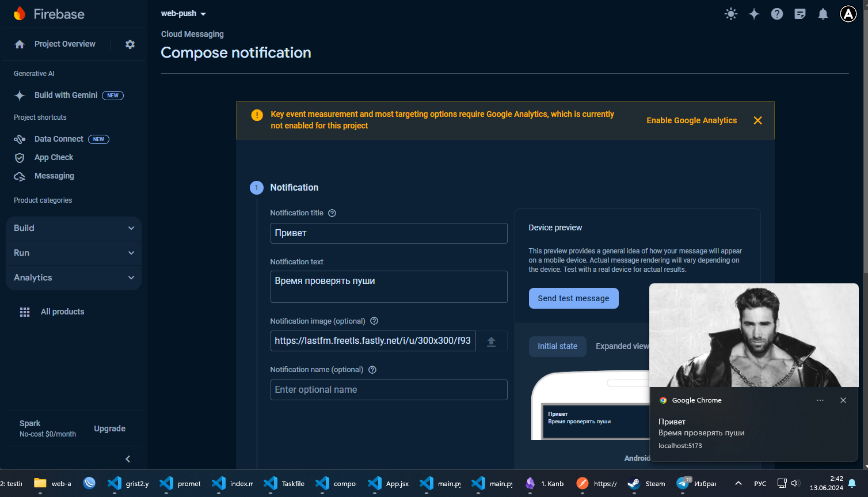Viewport: 868px width, 497px height.
Task: Open project settings gear icon
Action: [x=130, y=44]
